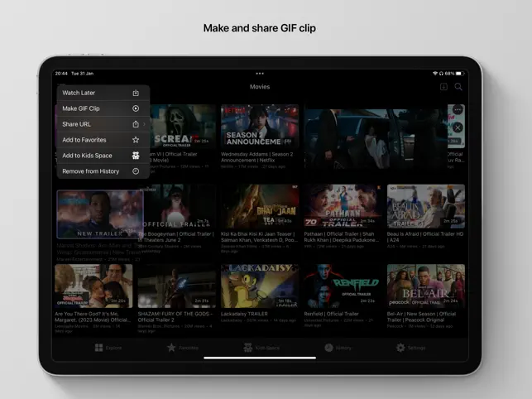Tap the multitasking three dots at top
The image size is (532, 399).
260,74
